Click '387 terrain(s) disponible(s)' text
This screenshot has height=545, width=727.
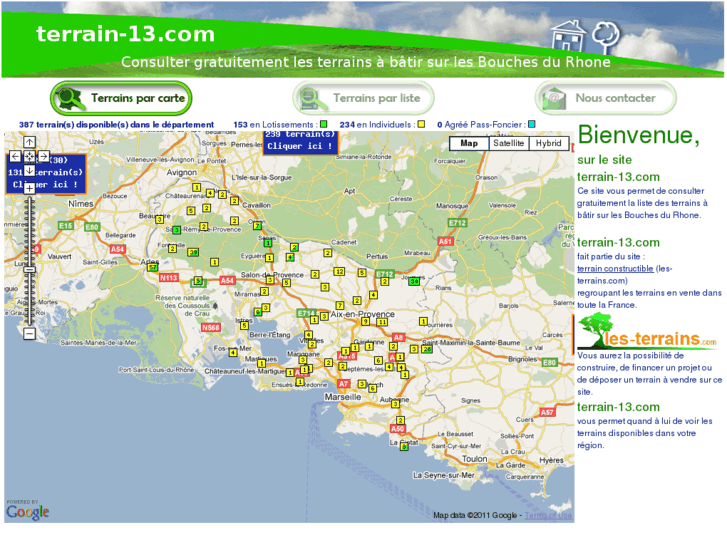(116, 125)
